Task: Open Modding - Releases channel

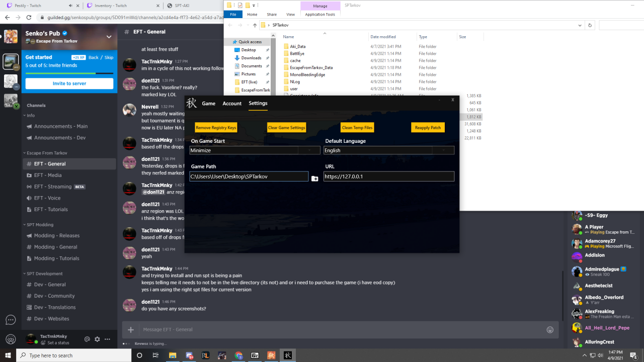Action: click(69, 235)
